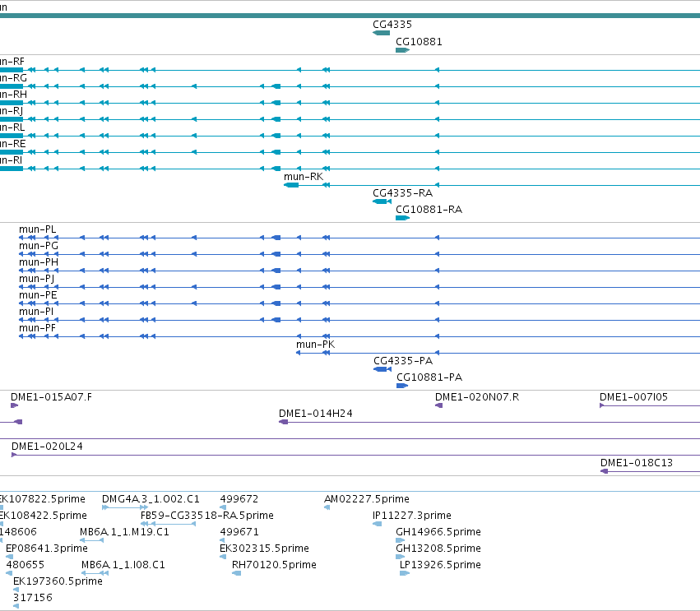Select the mun-PG protein label
700x611 pixels.
39,246
